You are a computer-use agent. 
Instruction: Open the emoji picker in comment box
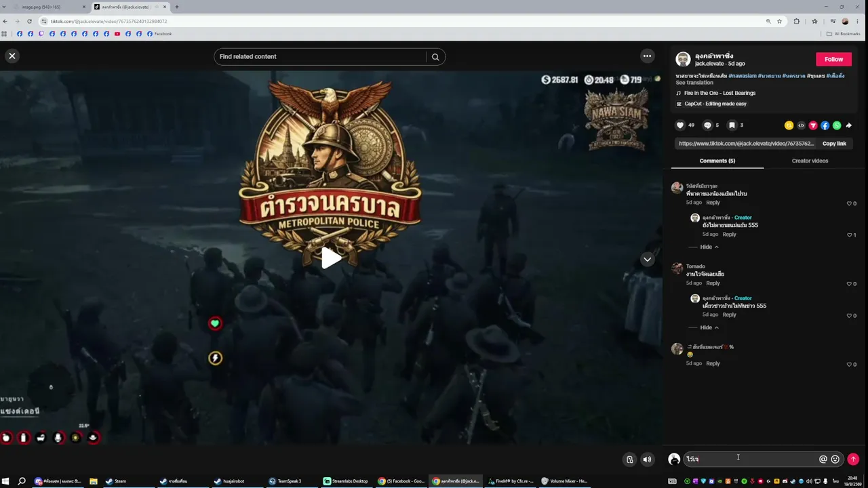[x=835, y=459]
